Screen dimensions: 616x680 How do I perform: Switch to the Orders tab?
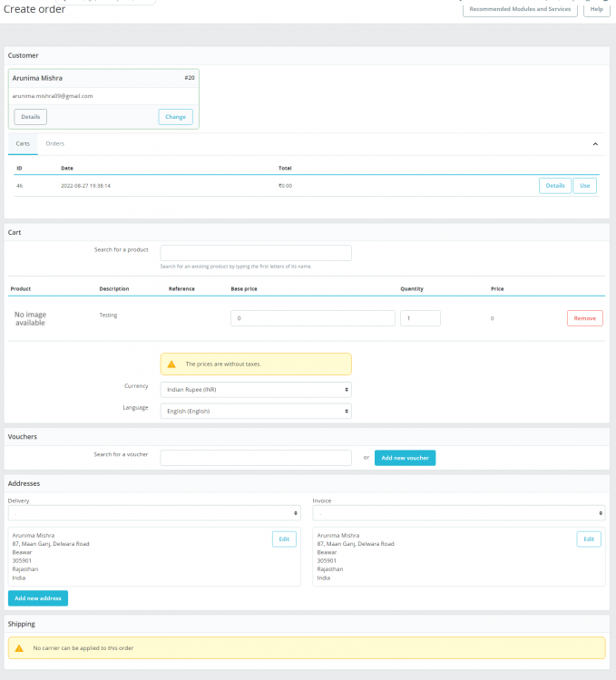(54, 143)
